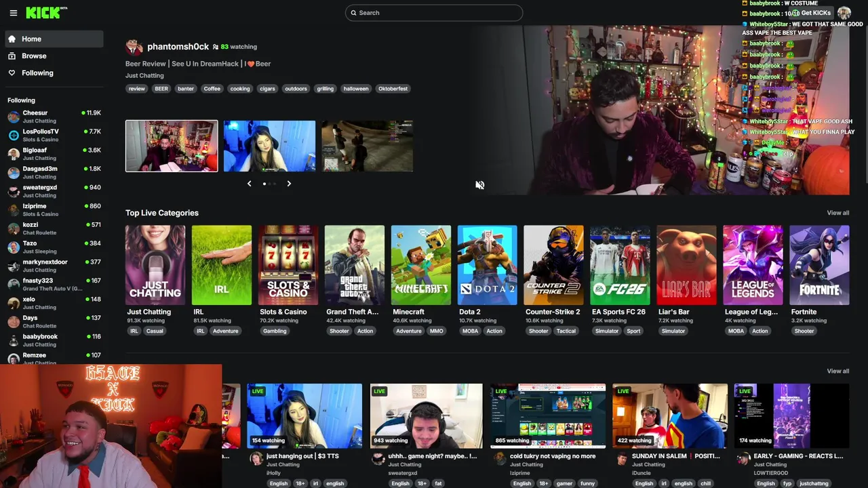The height and width of the screenshot is (488, 868).
Task: Click the Get KICKs button
Action: (810, 13)
